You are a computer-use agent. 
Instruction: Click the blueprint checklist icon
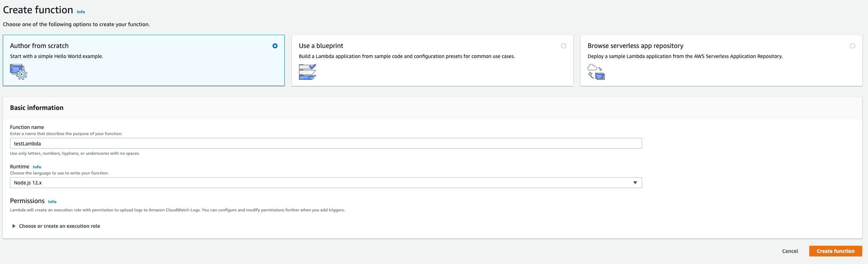click(x=308, y=72)
